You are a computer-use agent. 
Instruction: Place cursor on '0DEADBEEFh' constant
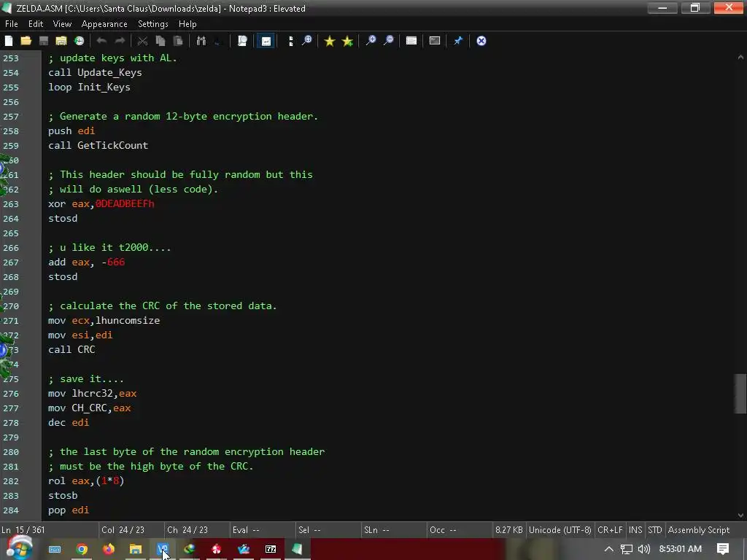[x=125, y=204]
